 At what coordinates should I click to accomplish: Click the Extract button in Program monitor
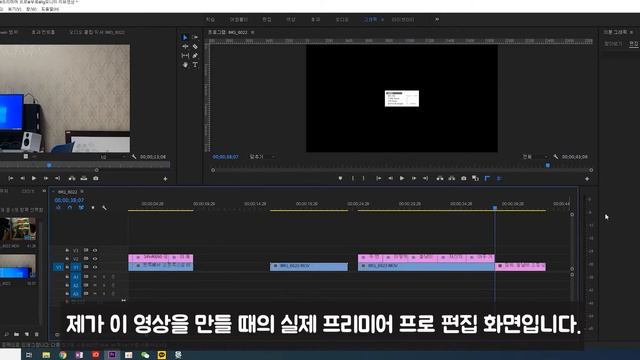pyautogui.click(x=451, y=178)
